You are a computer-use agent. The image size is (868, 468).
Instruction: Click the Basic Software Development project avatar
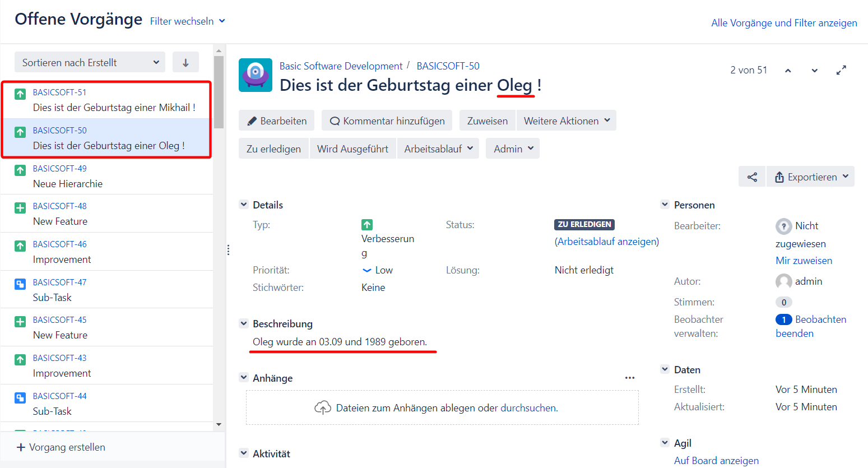click(256, 75)
